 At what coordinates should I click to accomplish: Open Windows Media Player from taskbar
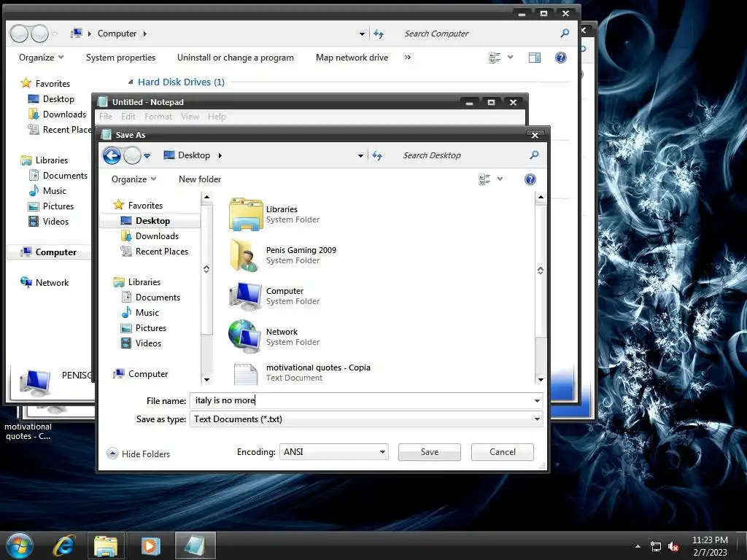coord(150,545)
